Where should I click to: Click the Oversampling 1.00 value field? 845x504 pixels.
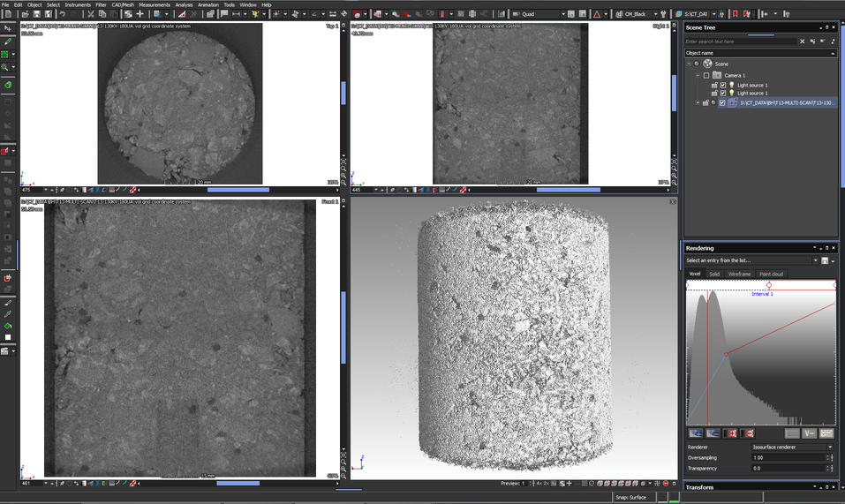click(x=789, y=458)
